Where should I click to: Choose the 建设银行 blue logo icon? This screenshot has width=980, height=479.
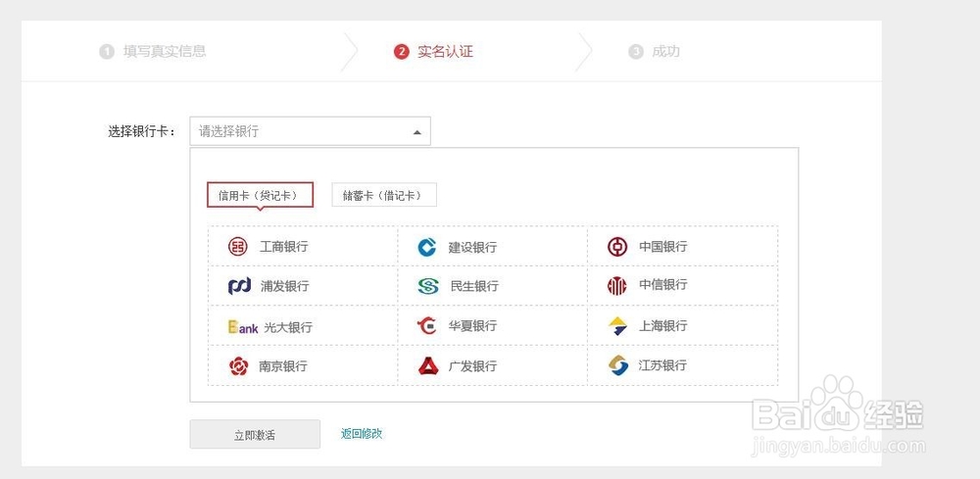427,247
